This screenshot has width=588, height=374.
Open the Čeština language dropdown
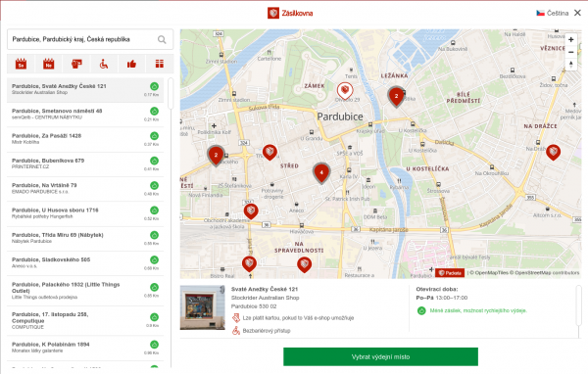coord(553,13)
